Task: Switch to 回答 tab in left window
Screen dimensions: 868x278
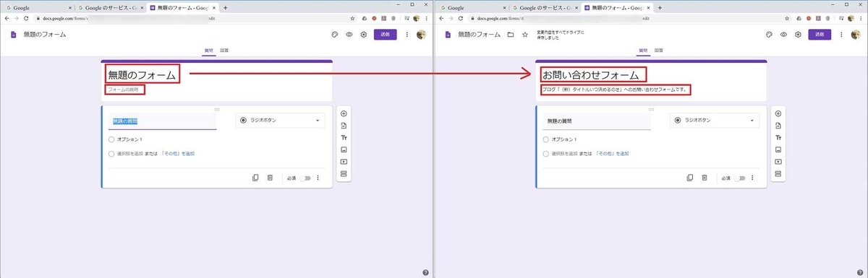Action: coord(225,51)
